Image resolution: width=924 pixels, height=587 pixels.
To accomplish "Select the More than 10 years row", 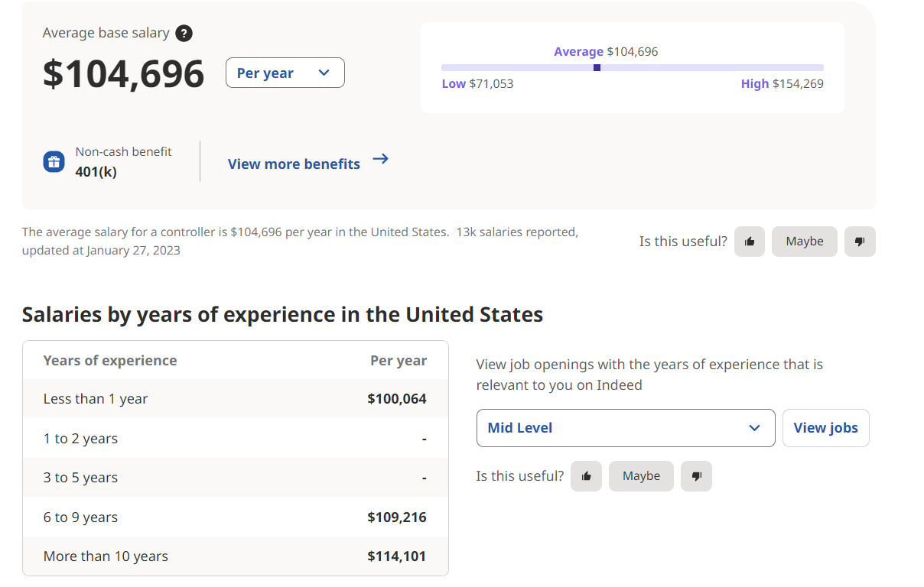I will coord(236,556).
